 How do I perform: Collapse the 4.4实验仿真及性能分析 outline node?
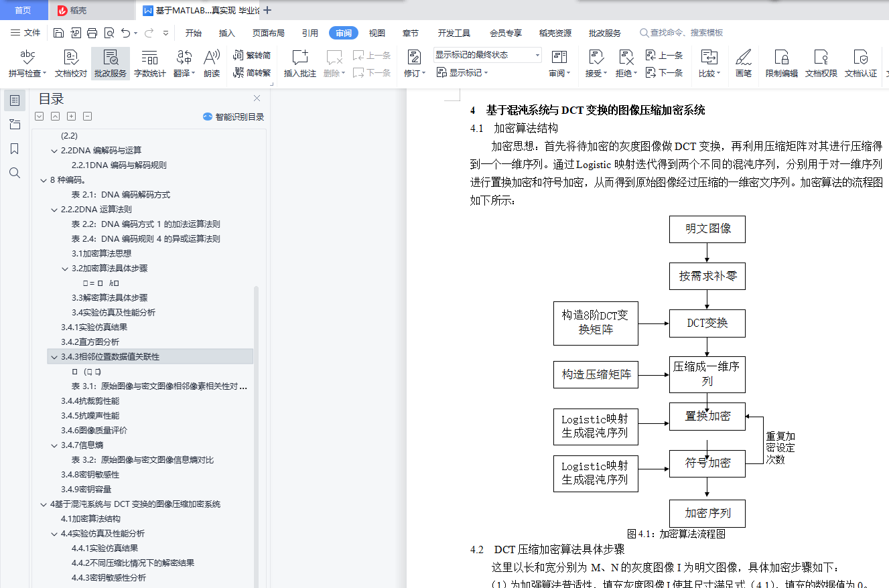pos(54,534)
